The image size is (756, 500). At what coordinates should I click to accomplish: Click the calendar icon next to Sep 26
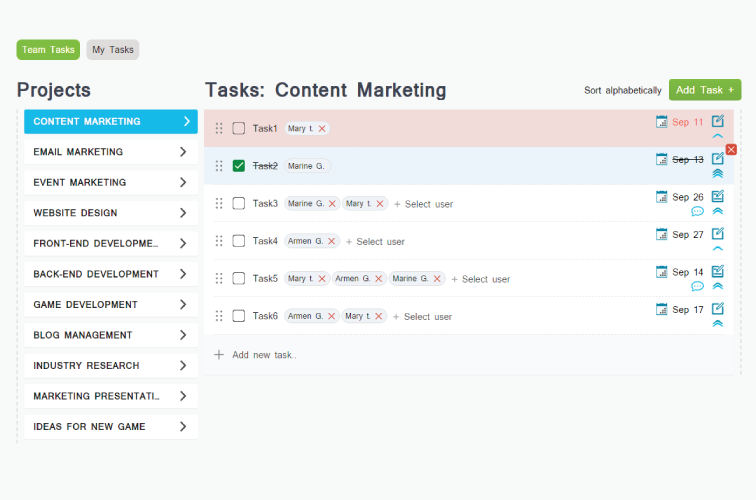tap(662, 197)
